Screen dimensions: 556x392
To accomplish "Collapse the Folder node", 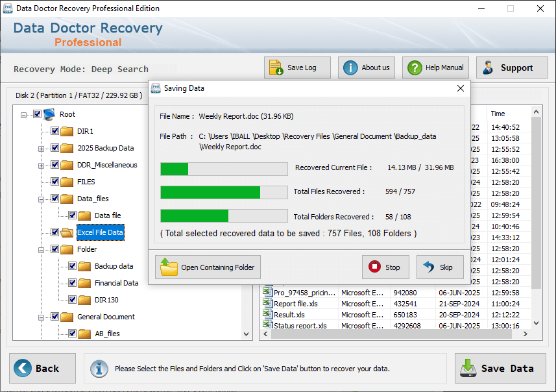I will 41,250.
